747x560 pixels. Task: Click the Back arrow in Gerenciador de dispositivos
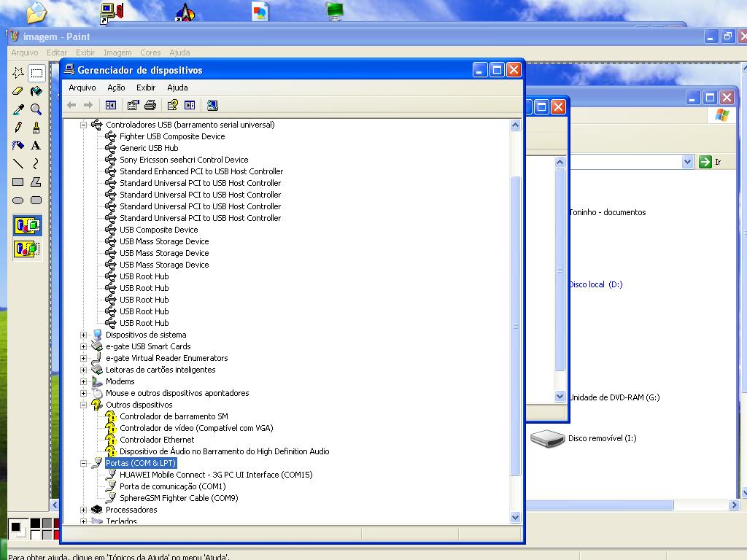click(x=71, y=105)
